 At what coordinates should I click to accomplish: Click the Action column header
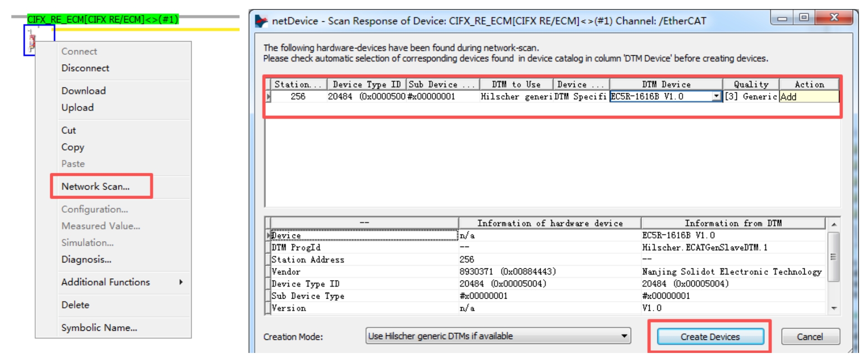coord(809,85)
